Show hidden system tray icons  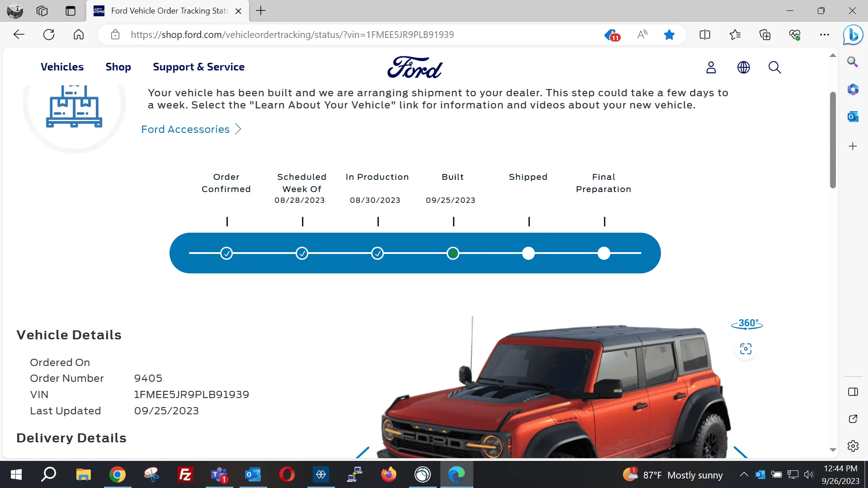click(744, 474)
